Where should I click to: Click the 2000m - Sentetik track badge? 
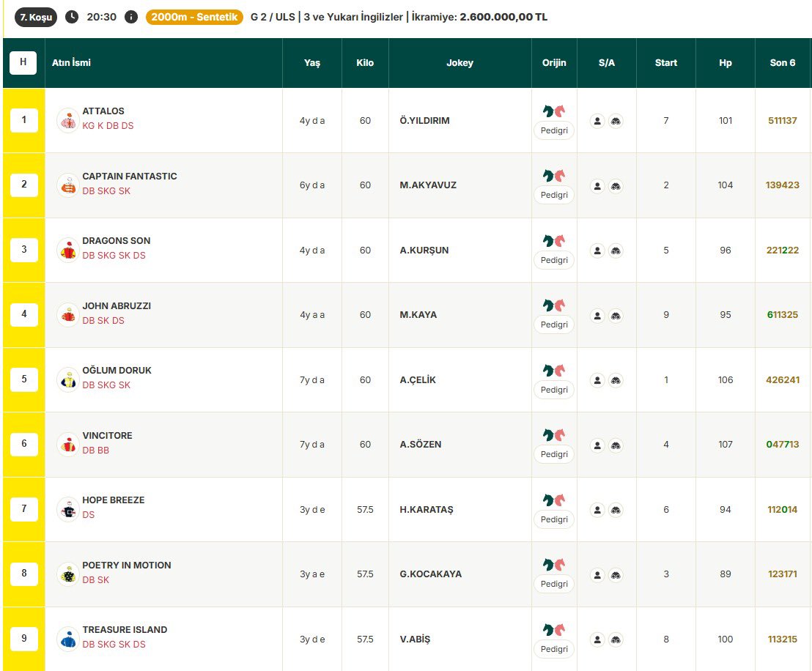tap(194, 17)
